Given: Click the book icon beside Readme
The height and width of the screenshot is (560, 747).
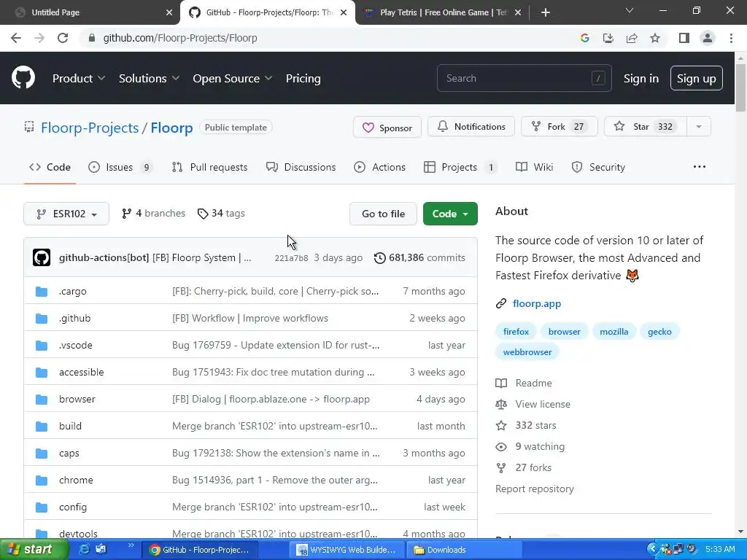Looking at the screenshot, I should point(500,383).
